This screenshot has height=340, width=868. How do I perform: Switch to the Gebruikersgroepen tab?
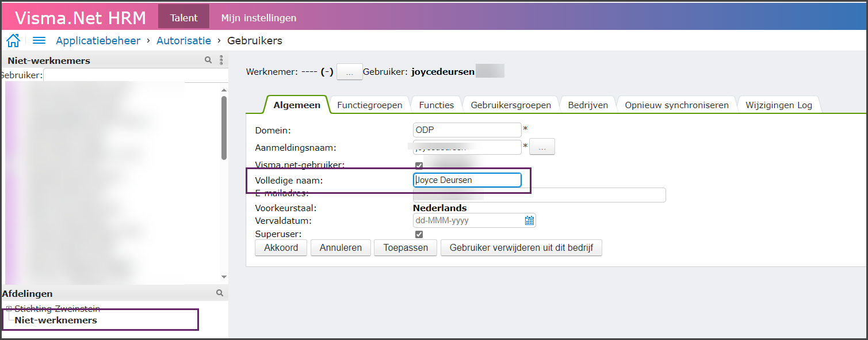(511, 105)
